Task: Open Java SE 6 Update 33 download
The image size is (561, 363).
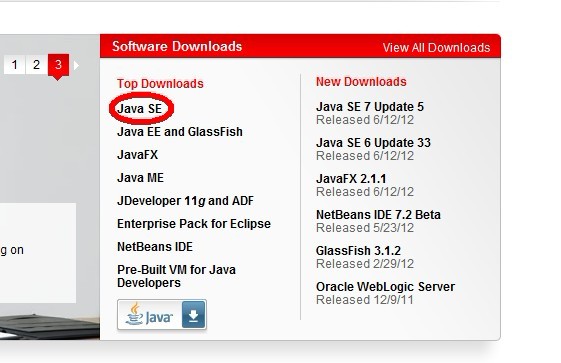Action: [373, 143]
